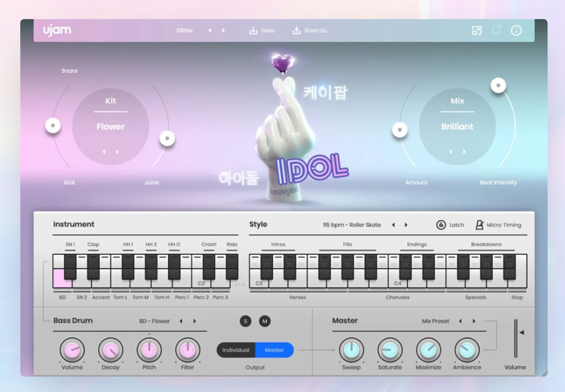Select next Kit below Flower
Image resolution: width=565 pixels, height=392 pixels.
click(117, 152)
